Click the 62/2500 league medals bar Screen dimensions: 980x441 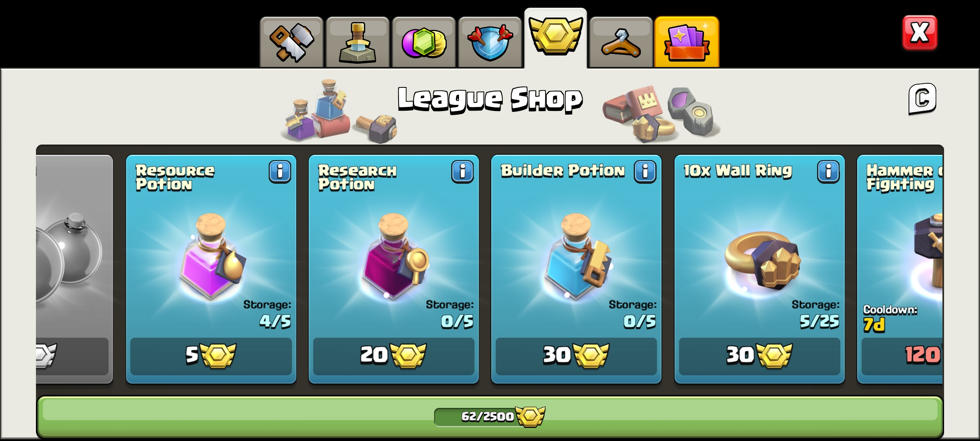[x=490, y=416]
